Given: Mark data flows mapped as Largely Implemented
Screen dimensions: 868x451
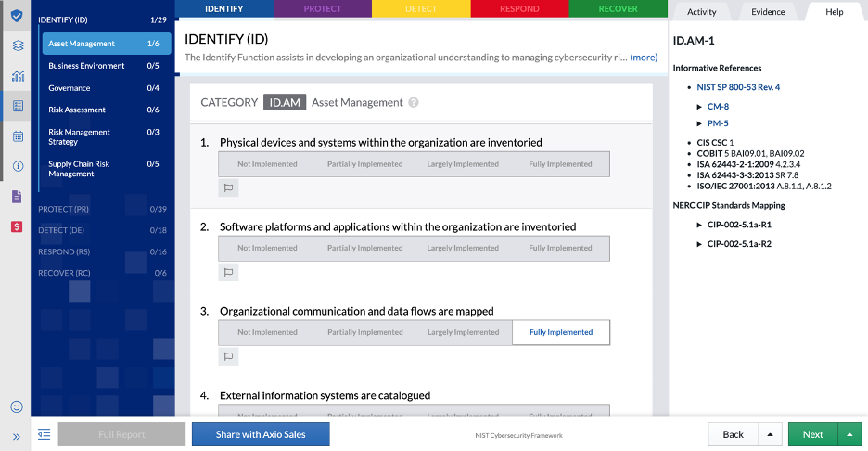Looking at the screenshot, I should (x=463, y=332).
